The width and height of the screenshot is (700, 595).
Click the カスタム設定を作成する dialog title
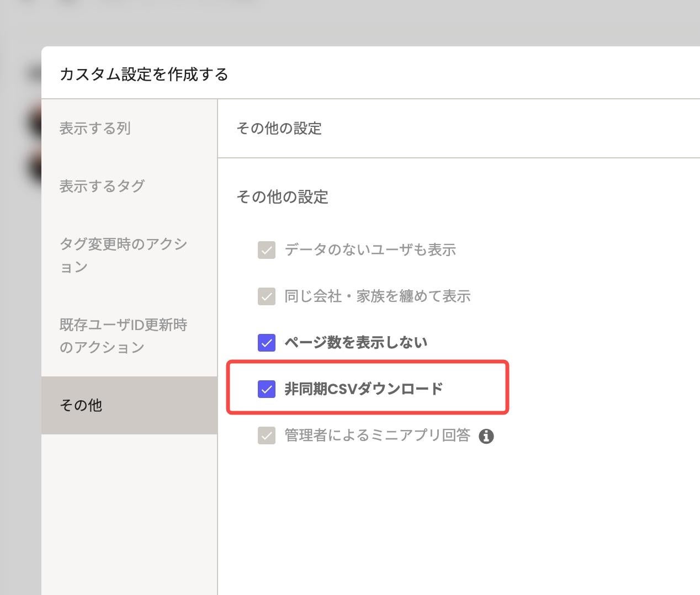144,74
